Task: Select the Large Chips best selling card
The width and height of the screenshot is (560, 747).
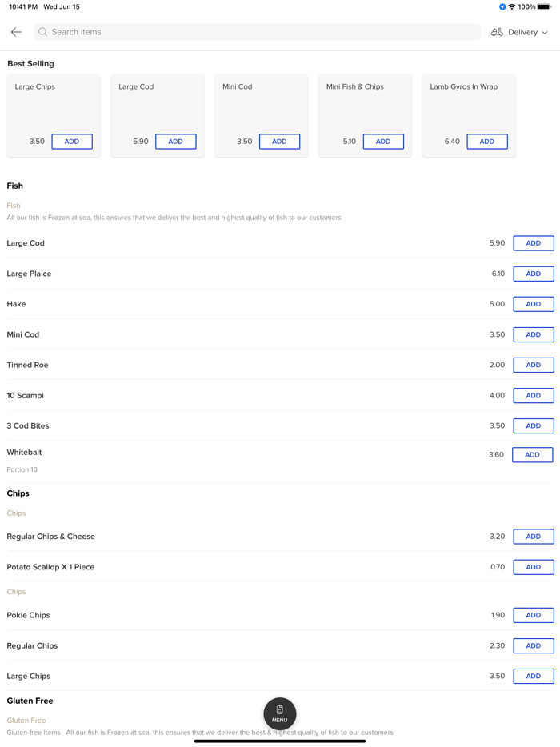Action: coord(54,116)
